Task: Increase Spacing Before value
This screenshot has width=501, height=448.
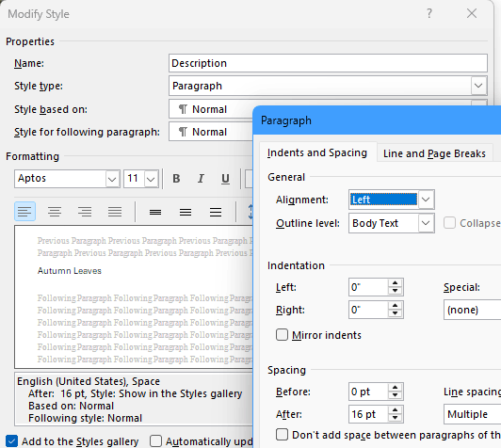Action: 396,388
